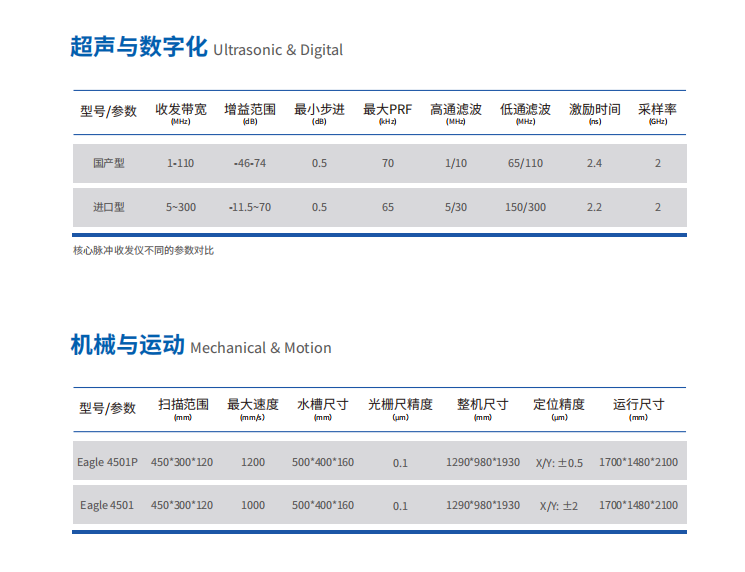Click the caption 核心脉冲收发仪不同的参数对比
Image resolution: width=745 pixels, height=572 pixels.
(x=143, y=250)
